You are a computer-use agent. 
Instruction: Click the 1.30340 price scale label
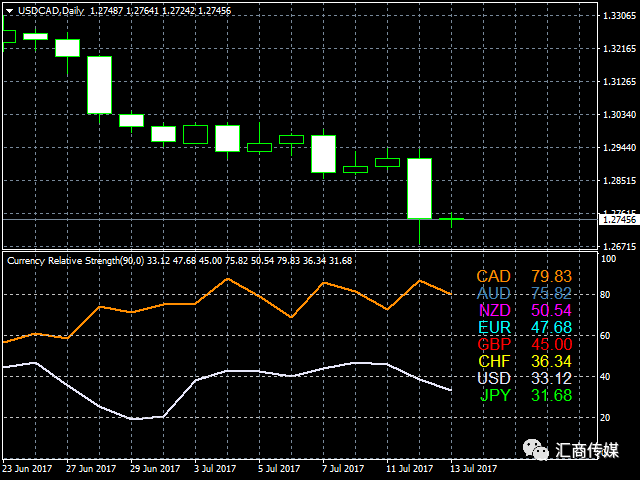(619, 114)
